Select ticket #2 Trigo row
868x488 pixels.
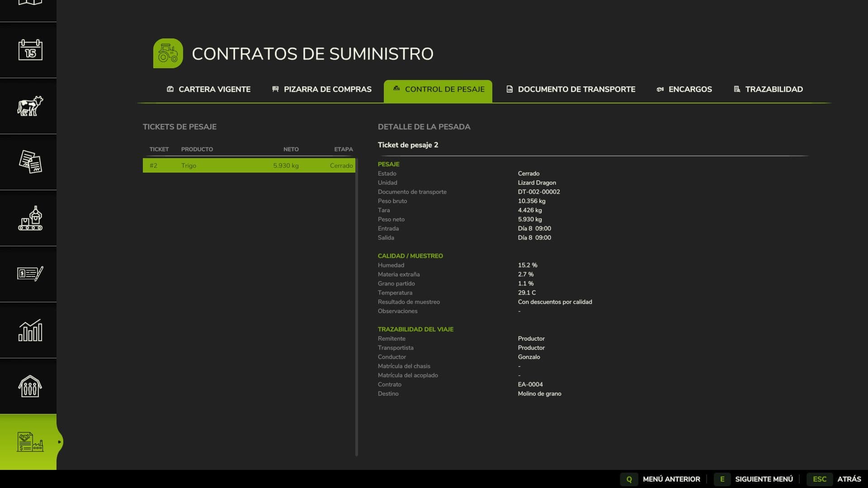(249, 165)
